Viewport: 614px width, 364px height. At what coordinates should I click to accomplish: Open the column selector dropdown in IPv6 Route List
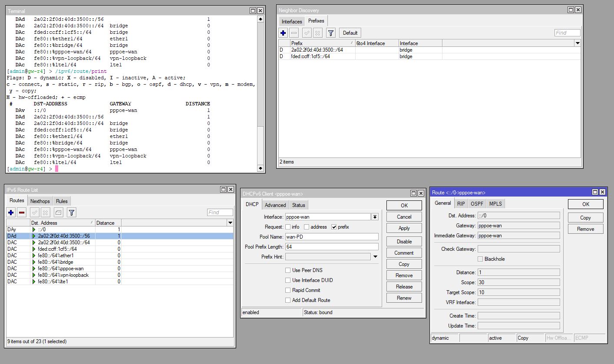[x=230, y=223]
